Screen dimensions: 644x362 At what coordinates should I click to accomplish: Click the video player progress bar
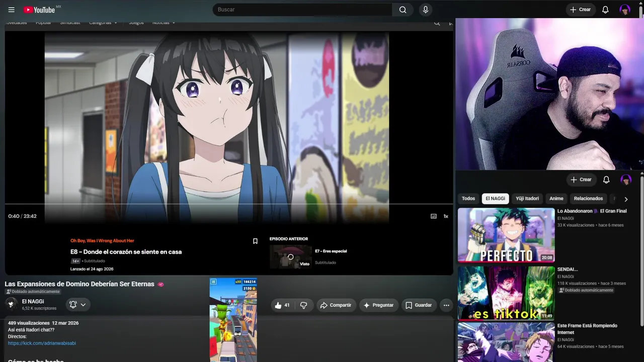[229, 204]
